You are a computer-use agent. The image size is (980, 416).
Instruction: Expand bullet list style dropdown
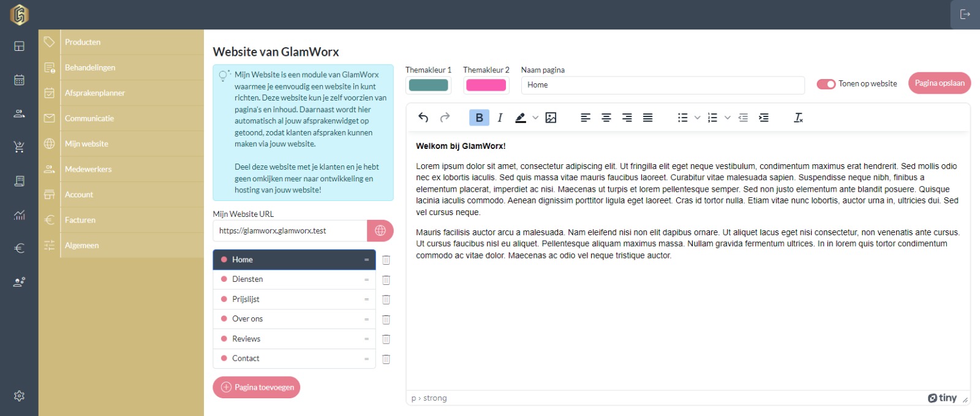tap(697, 118)
